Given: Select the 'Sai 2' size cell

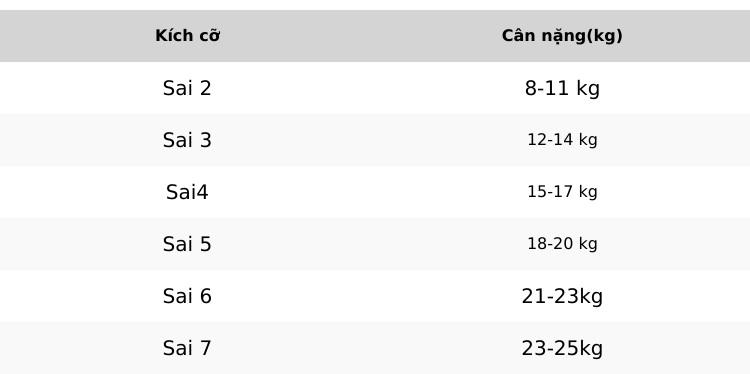Looking at the screenshot, I should [187, 88].
